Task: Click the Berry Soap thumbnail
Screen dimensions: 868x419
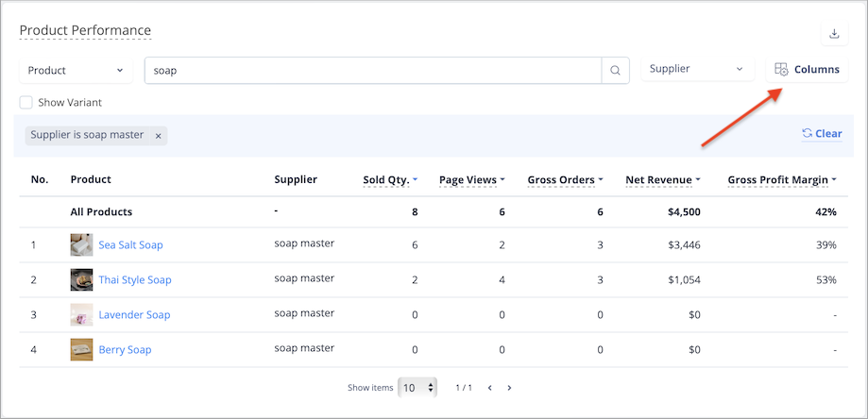Action: click(x=81, y=349)
